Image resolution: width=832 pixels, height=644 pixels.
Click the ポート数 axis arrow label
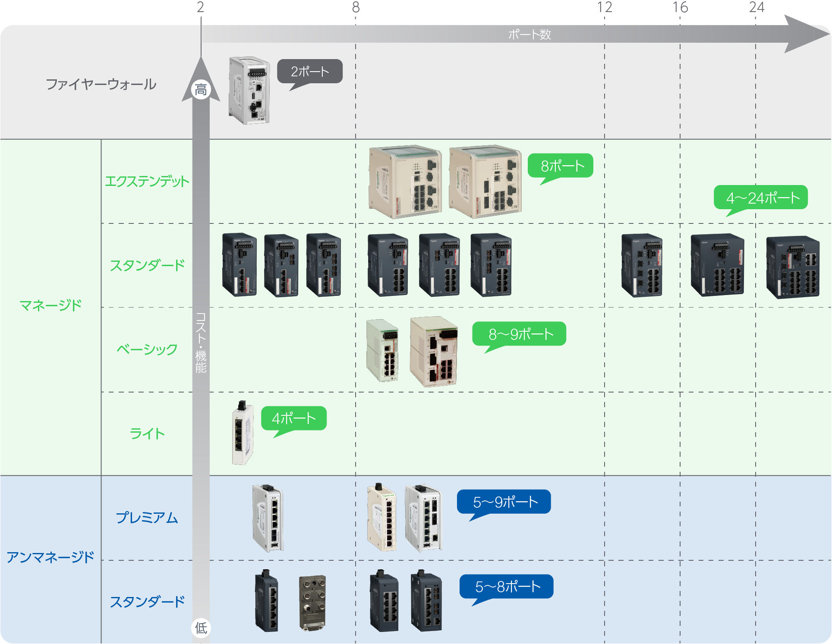(x=529, y=35)
